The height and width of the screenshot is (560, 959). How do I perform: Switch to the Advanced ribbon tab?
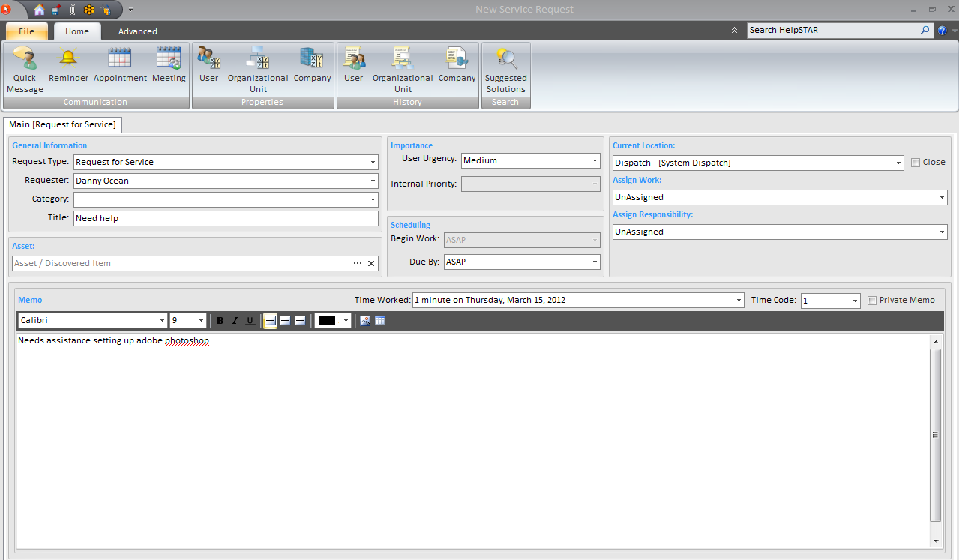[x=138, y=31]
